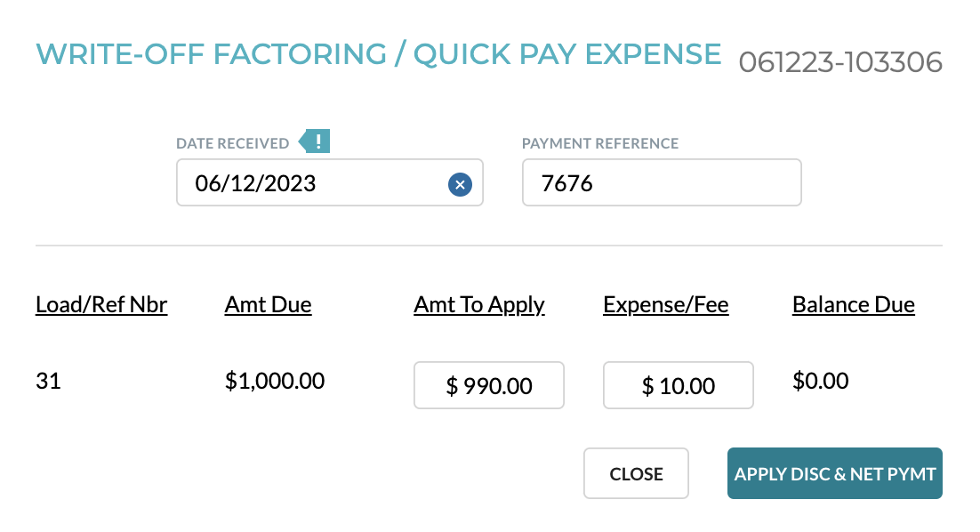The image size is (980, 532).
Task: Click the Write-Off Factoring / Quick Pay Expense title
Action: point(379,53)
